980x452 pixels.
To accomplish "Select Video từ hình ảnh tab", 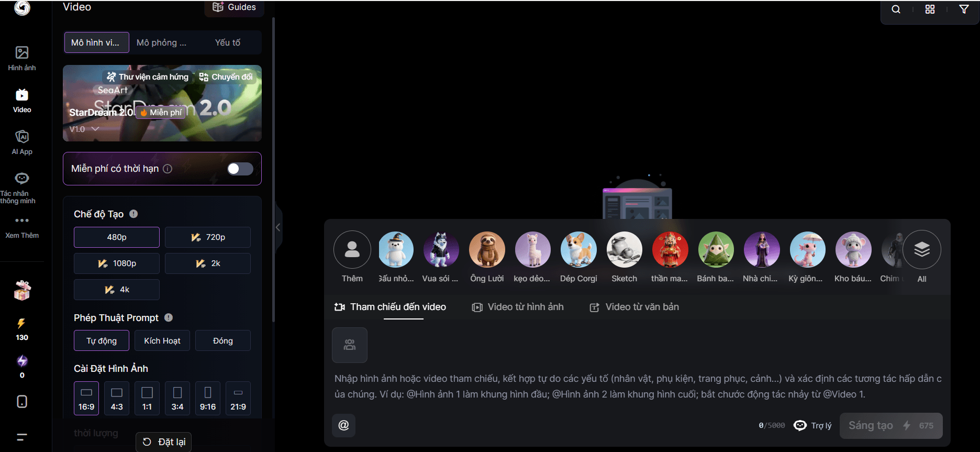I will click(x=518, y=307).
